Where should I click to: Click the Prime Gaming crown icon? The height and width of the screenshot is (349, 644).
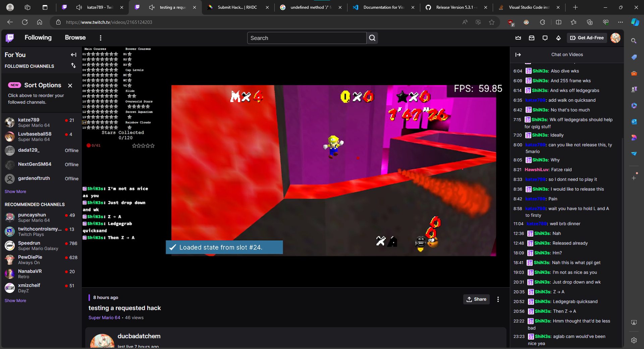click(518, 38)
